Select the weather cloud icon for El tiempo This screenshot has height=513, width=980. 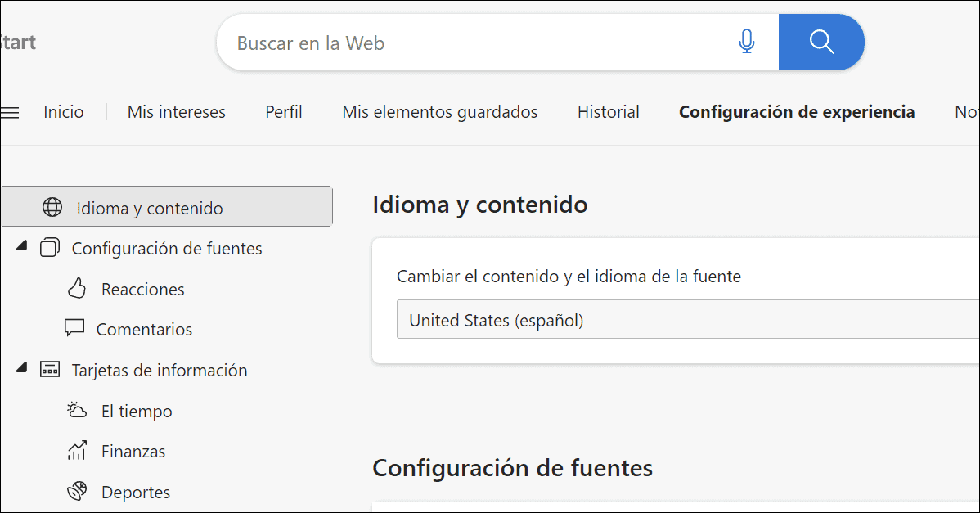tap(76, 409)
